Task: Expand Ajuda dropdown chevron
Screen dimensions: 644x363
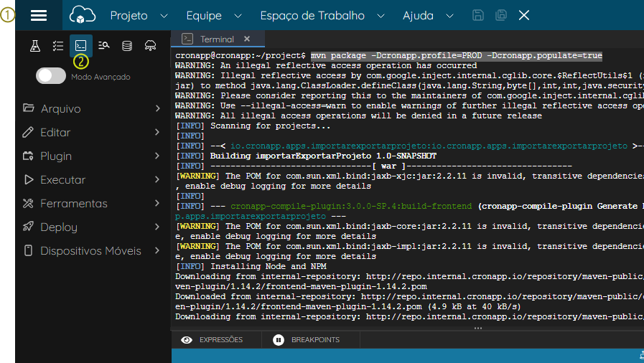Action: (x=449, y=16)
